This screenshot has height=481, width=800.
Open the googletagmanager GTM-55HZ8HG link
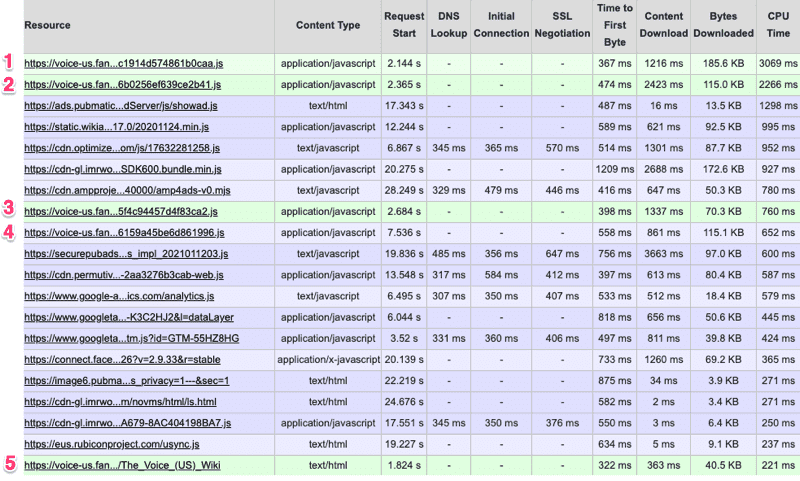coord(132,339)
